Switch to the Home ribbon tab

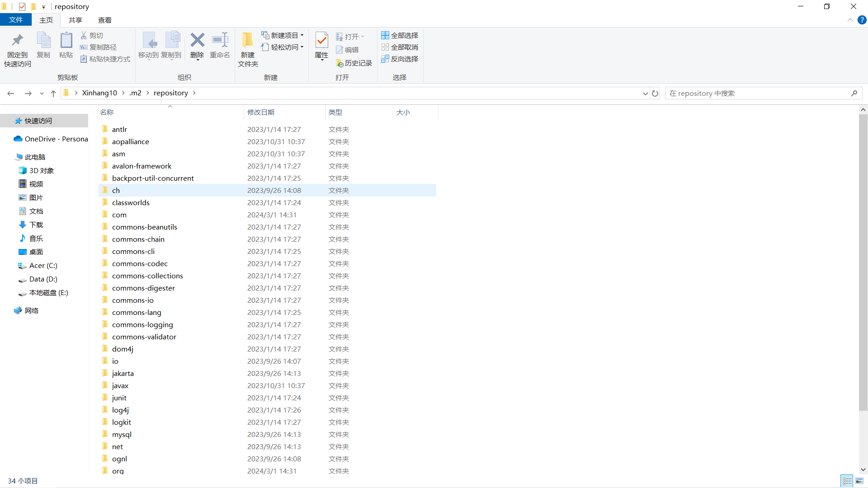click(46, 20)
